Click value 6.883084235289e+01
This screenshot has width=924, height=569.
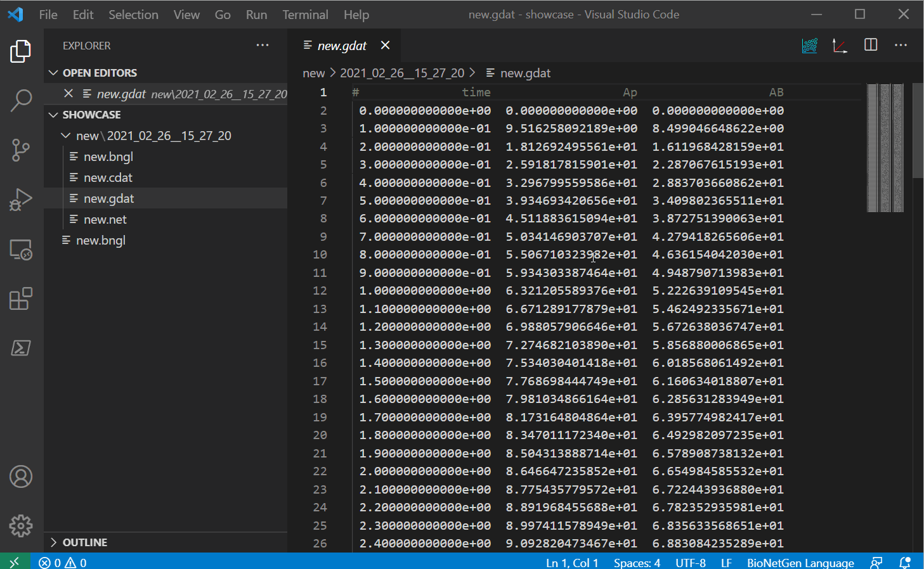(x=718, y=544)
